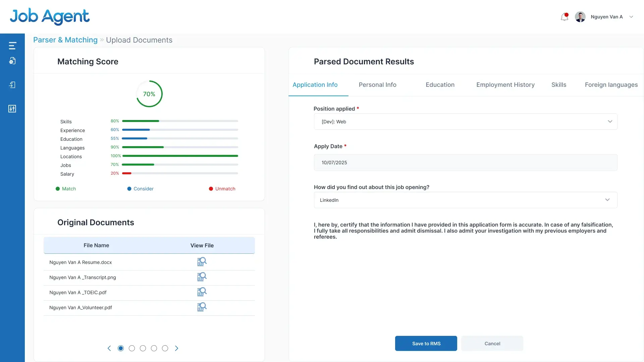Go to previous documents page arrow
The height and width of the screenshot is (362, 644).
pyautogui.click(x=109, y=348)
